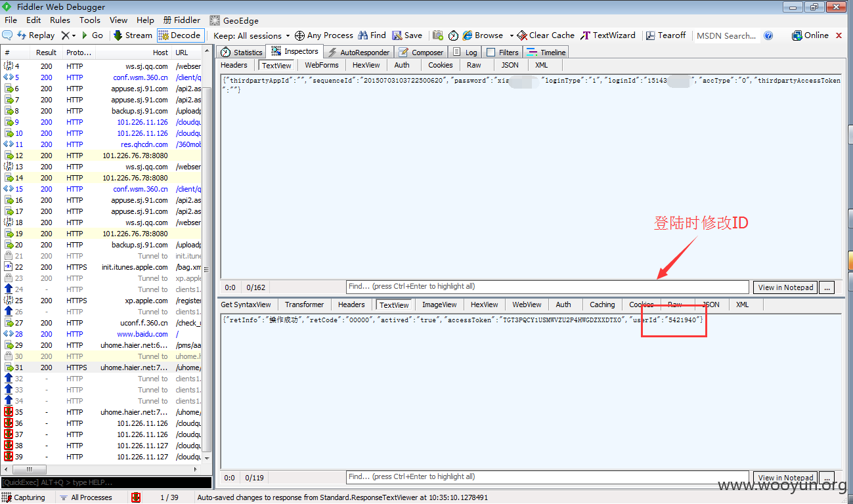Click the Find binoculars button
This screenshot has width=853, height=504.
coord(372,35)
